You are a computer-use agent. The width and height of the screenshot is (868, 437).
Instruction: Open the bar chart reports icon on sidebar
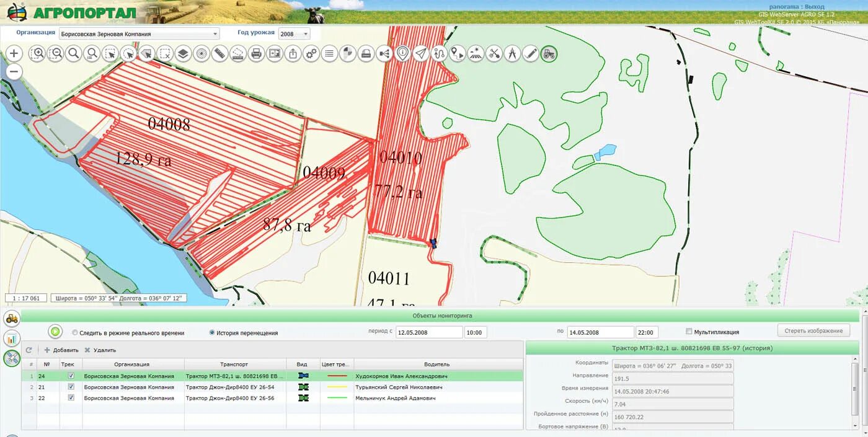(12, 338)
